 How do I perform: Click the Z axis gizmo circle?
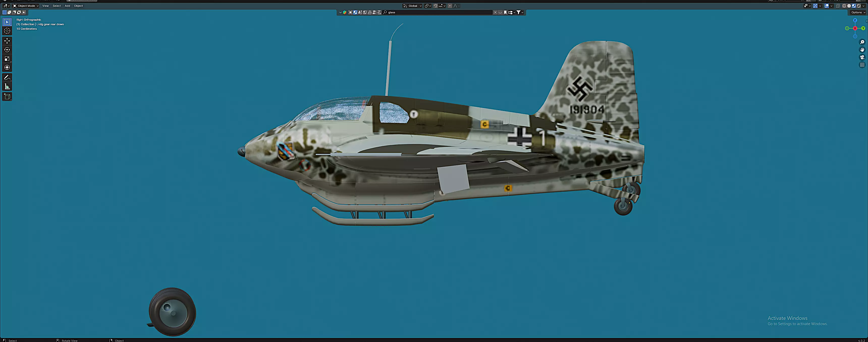[x=855, y=20]
